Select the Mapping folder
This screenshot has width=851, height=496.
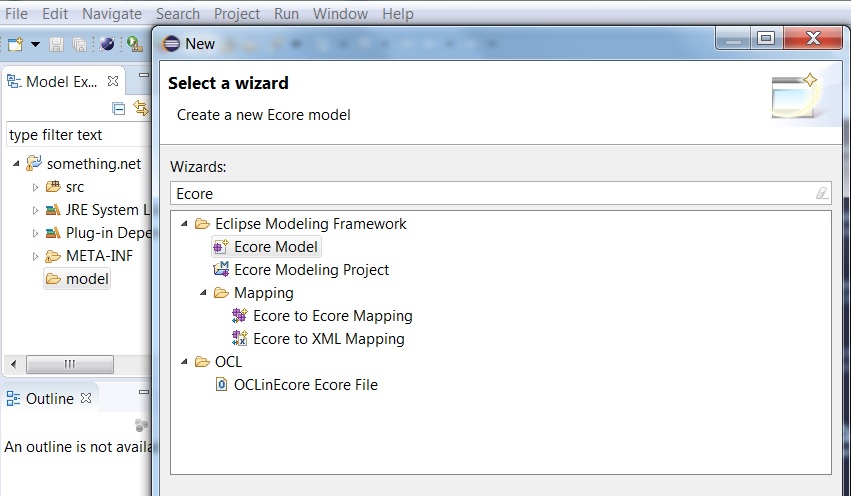pyautogui.click(x=264, y=293)
